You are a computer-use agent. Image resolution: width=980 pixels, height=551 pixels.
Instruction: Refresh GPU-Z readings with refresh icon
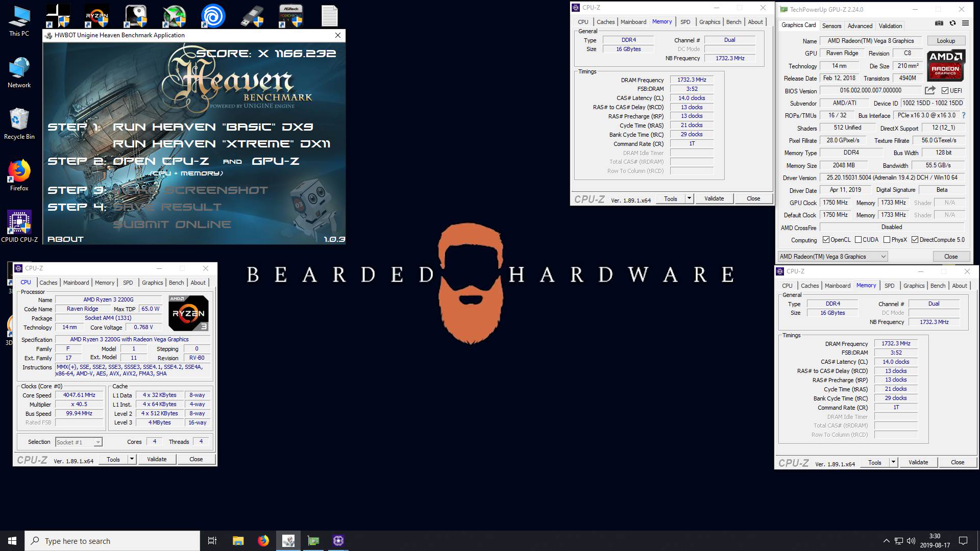point(952,23)
